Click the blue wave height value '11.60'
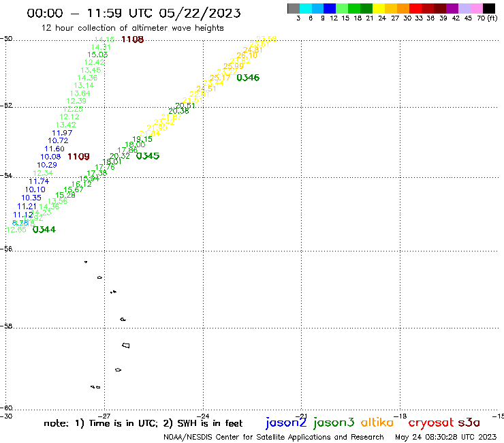The image size is (504, 443). (x=54, y=149)
